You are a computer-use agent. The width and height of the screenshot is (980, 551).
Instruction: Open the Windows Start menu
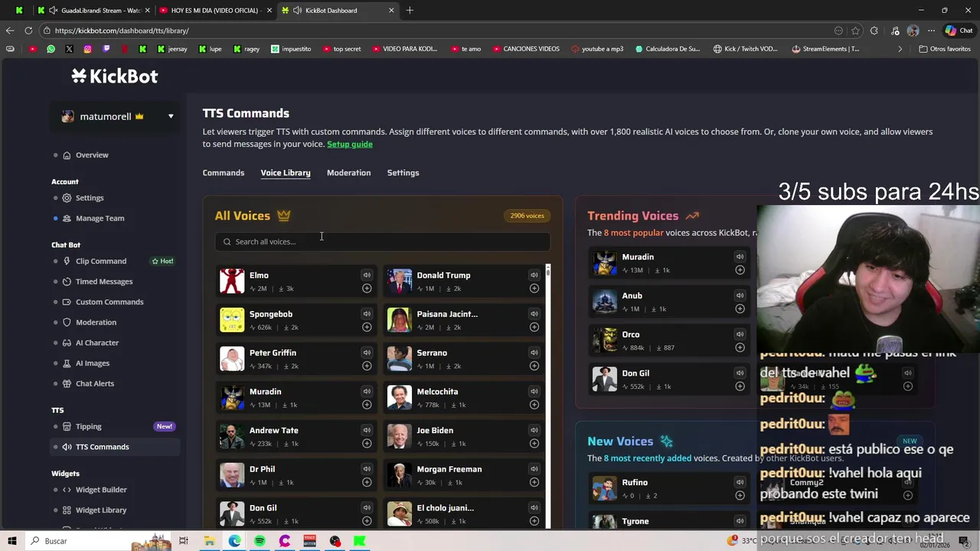coord(12,541)
